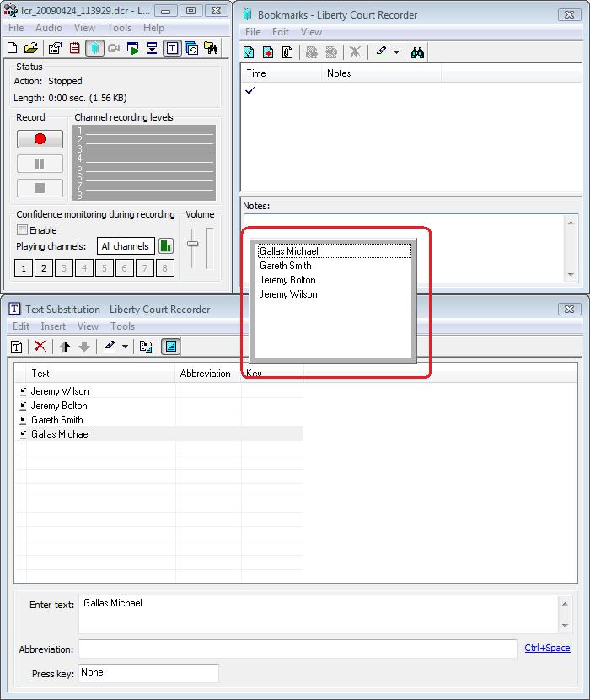Open the Help menu
590x700 pixels.
(x=153, y=28)
